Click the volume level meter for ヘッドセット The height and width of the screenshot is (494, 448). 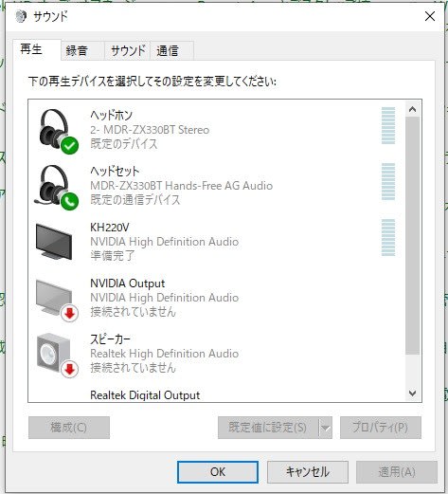tap(388, 181)
